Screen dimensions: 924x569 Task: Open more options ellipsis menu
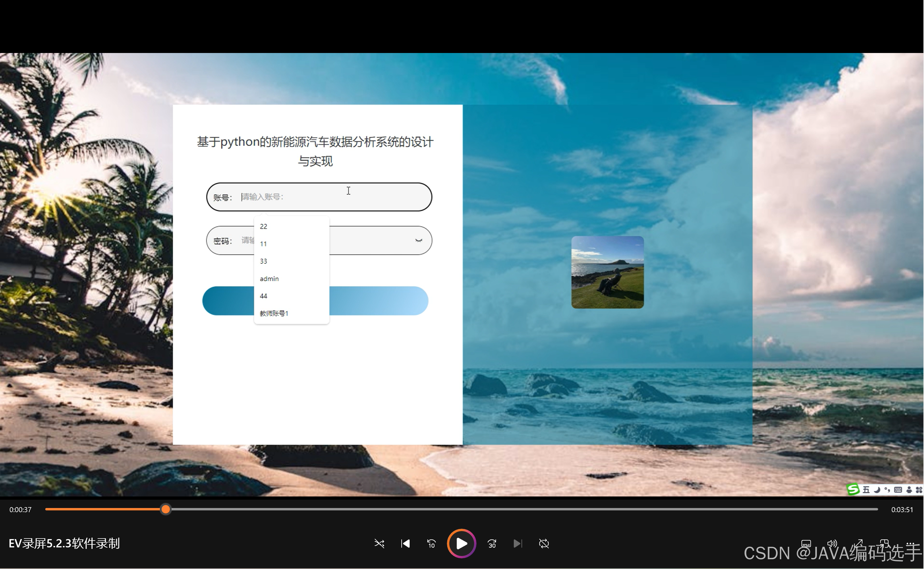[910, 544]
